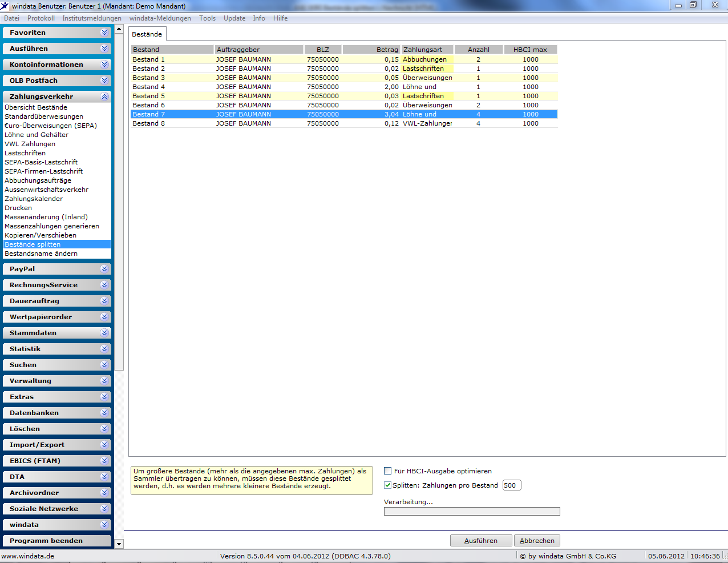Expand the Stammdaten sidebar section
Image resolution: width=728 pixels, height=563 pixels.
(x=56, y=333)
